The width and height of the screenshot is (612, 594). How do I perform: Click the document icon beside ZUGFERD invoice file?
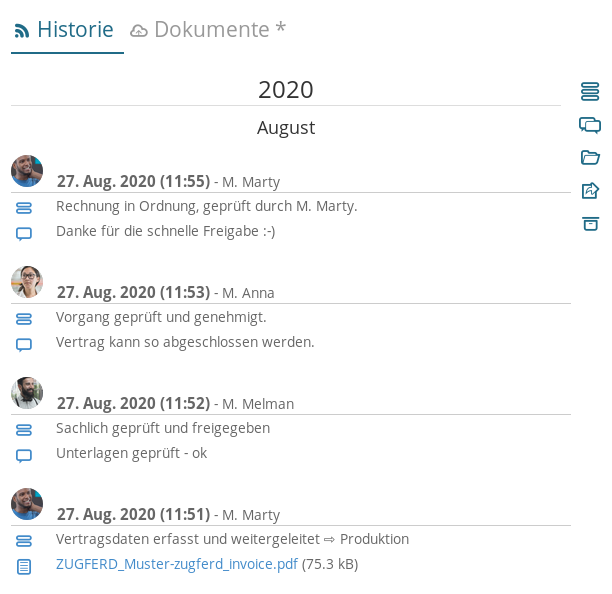[24, 566]
